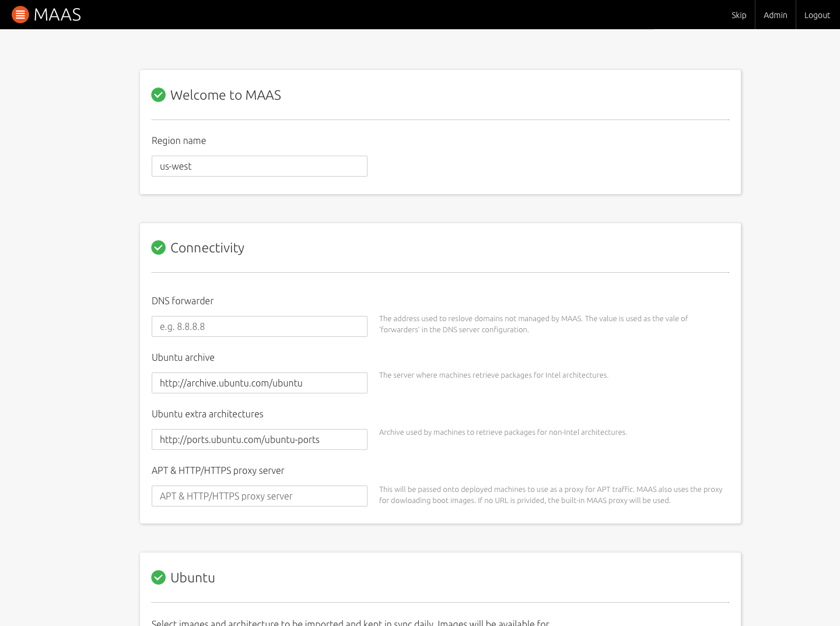Click the 'DNS forwarder' label
840x626 pixels.
point(183,301)
